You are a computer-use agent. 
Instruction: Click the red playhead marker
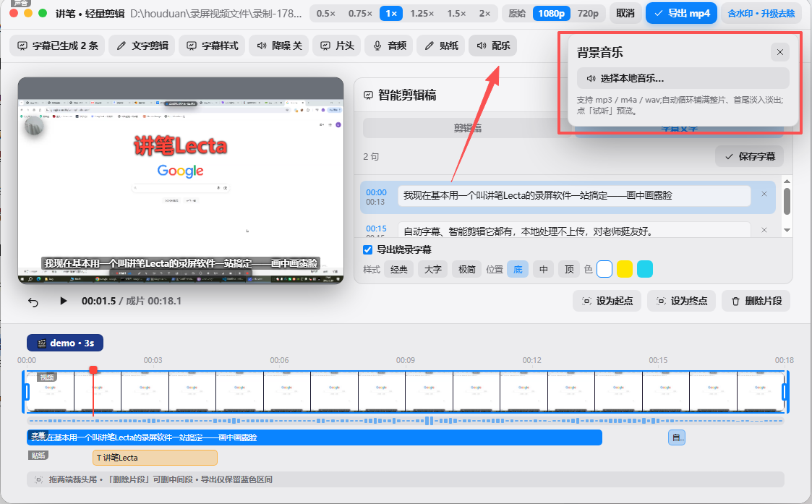(93, 370)
